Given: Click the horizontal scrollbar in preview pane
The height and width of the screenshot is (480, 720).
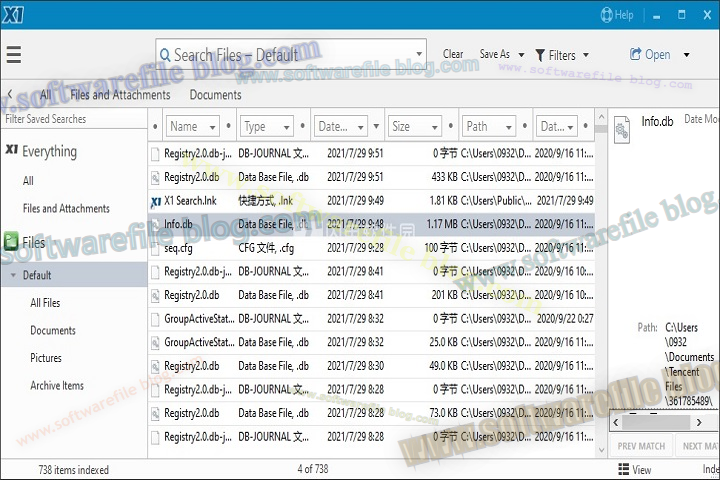Looking at the screenshot, I should (656, 422).
